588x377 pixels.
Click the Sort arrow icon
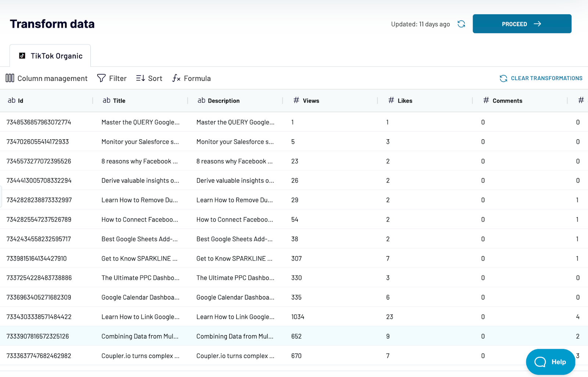pos(140,78)
